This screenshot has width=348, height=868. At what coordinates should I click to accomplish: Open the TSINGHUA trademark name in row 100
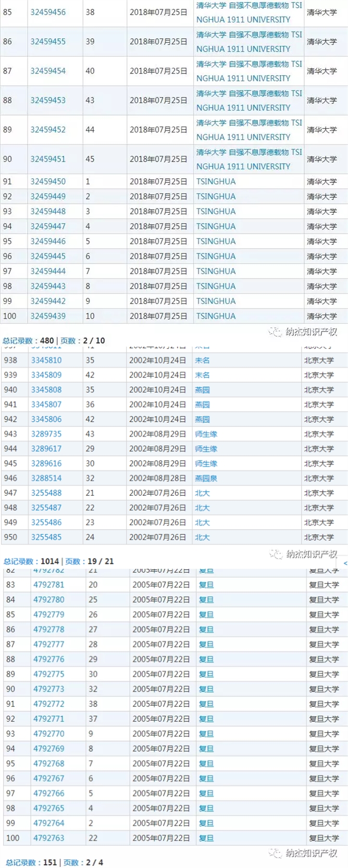click(216, 316)
